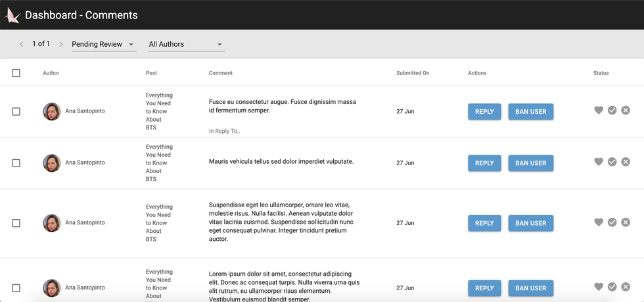Reject the 'Mauris vehicula' comment with X icon

pyautogui.click(x=626, y=162)
